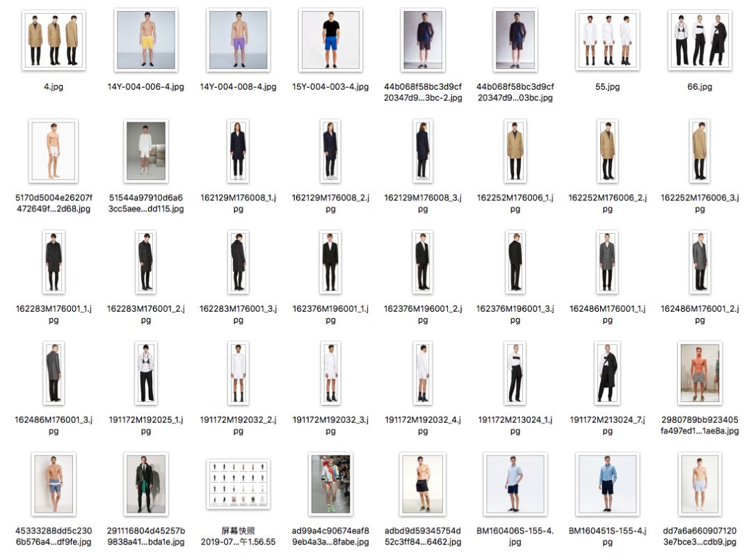The width and height of the screenshot is (751, 560).
Task: Click the file name ending in 03bc.jpg
Action: [x=515, y=92]
